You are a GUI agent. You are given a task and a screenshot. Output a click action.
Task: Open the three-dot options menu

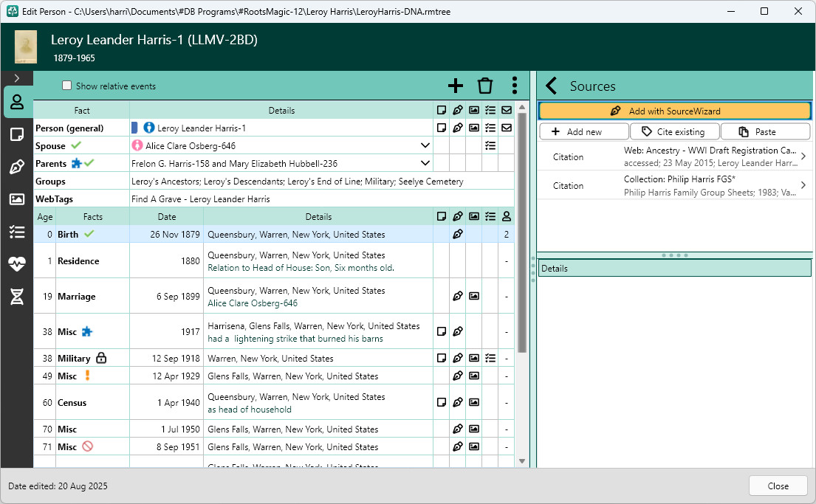click(x=514, y=86)
